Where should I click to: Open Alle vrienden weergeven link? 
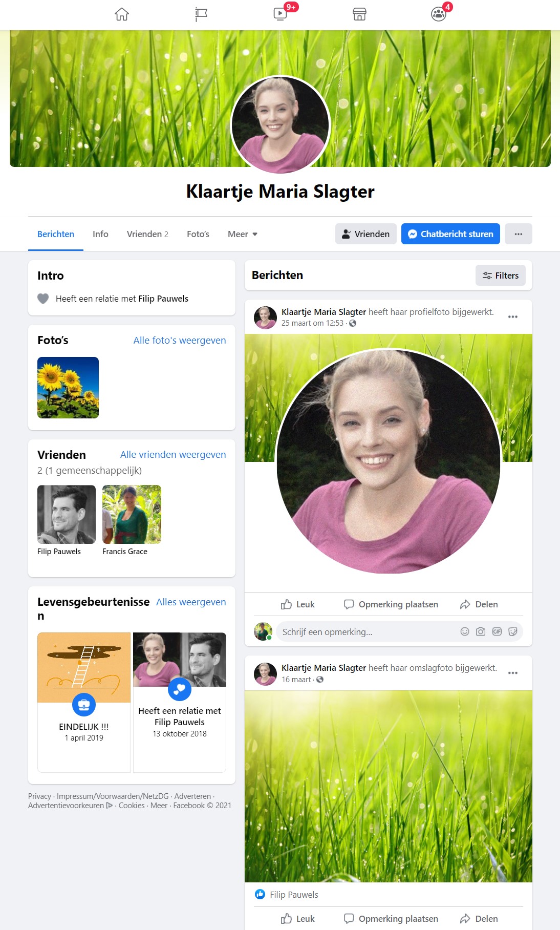pos(173,454)
